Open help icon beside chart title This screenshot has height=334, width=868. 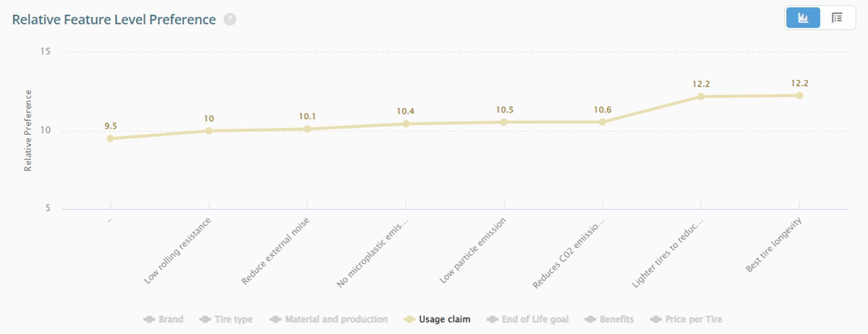[230, 19]
